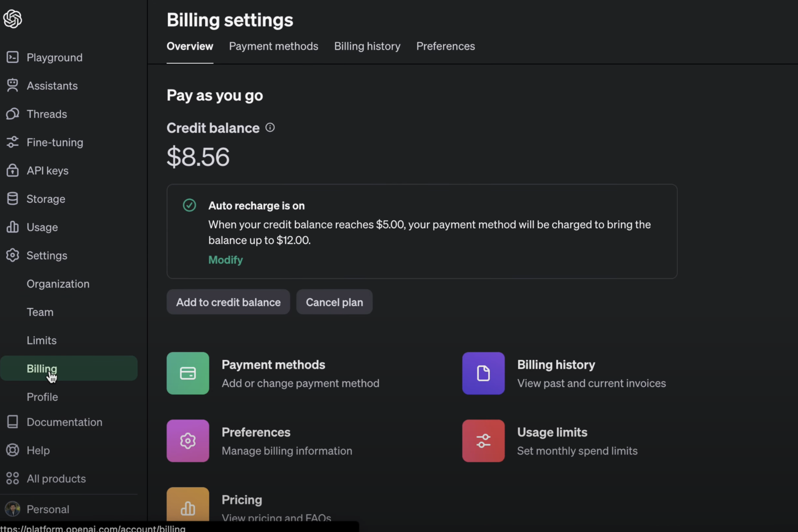Viewport: 798px width, 532px height.
Task: Click the Credit balance info icon
Action: [x=270, y=127]
